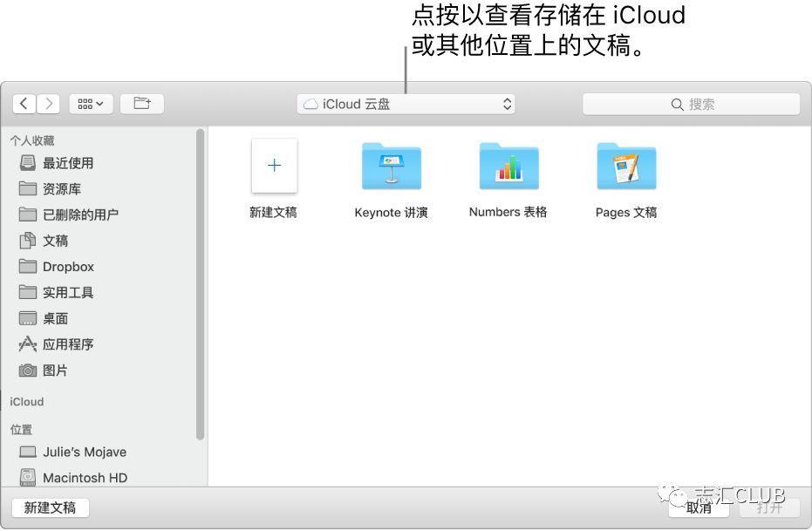Click the 搜索 search field
The image size is (812, 531).
pyautogui.click(x=691, y=104)
